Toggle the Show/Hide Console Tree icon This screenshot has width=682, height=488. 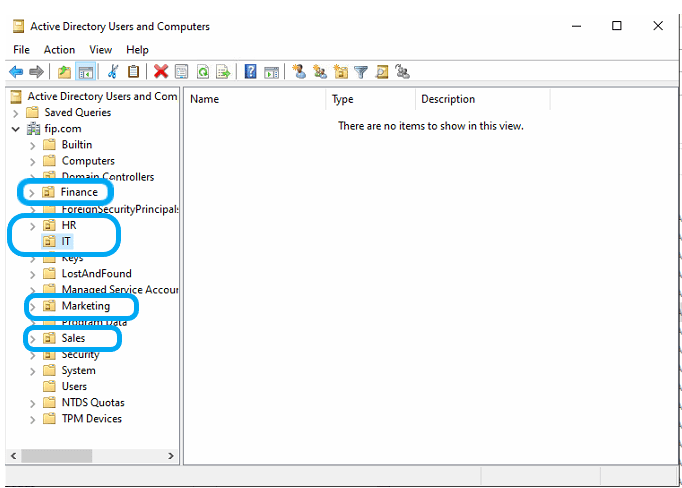86,72
